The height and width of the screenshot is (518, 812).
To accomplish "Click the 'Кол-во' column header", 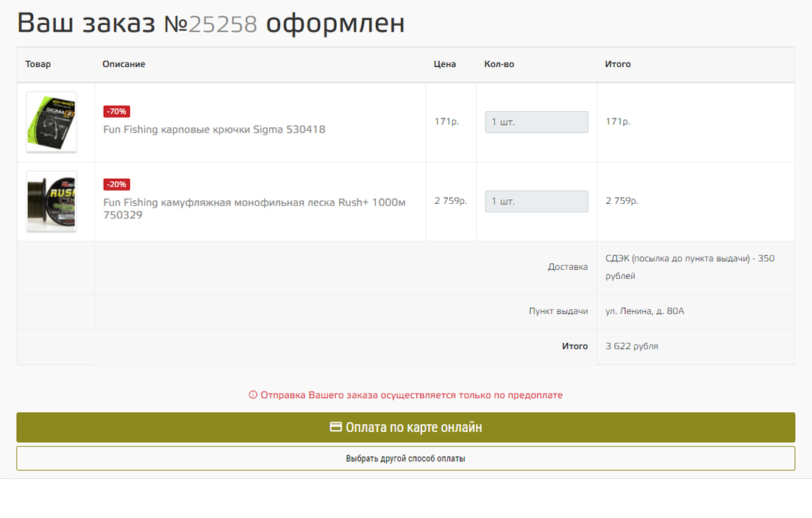I will tap(499, 64).
